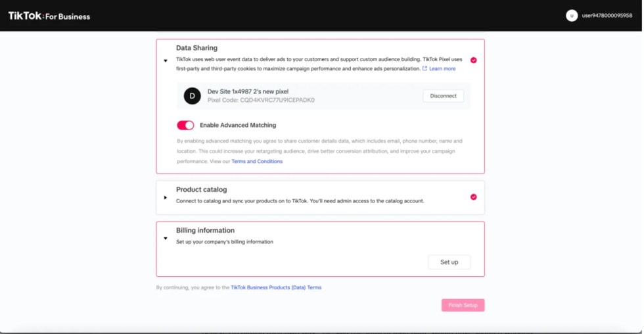Click the Product catalog completed checkmark icon
644x334 pixels.
(x=473, y=197)
